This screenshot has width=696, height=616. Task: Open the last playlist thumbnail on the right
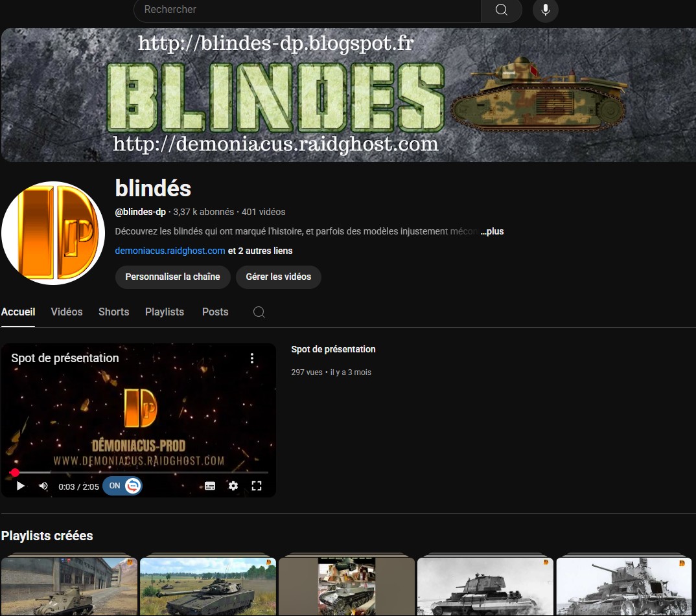pyautogui.click(x=624, y=586)
